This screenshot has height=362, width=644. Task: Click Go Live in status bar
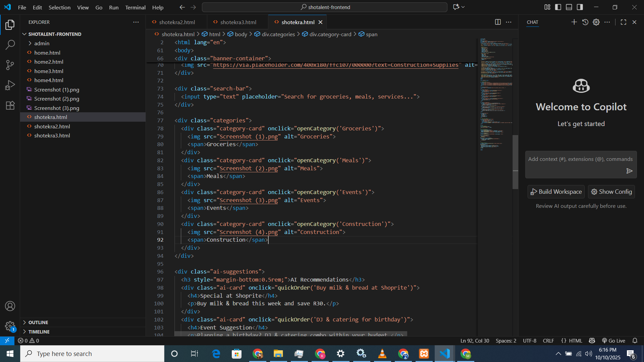click(x=613, y=341)
